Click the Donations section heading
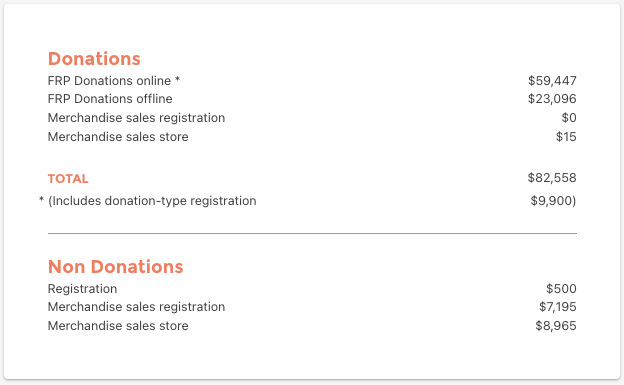Viewport: 624px width, 385px height. point(94,59)
